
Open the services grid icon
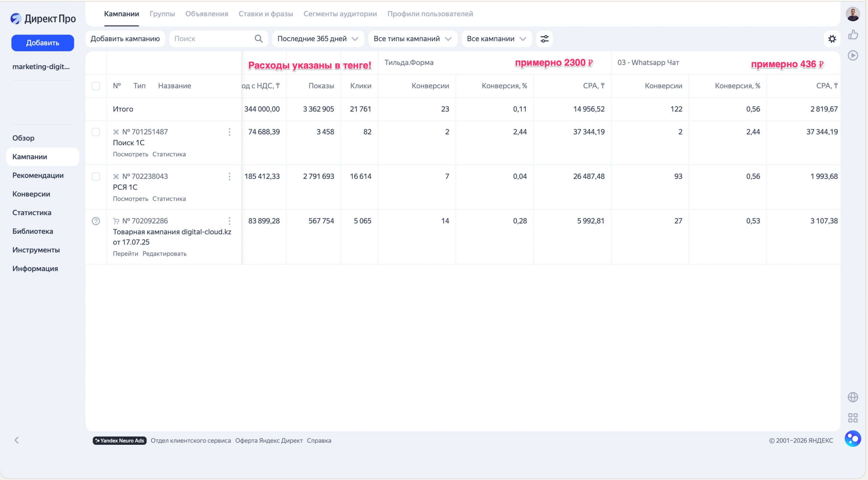point(853,418)
